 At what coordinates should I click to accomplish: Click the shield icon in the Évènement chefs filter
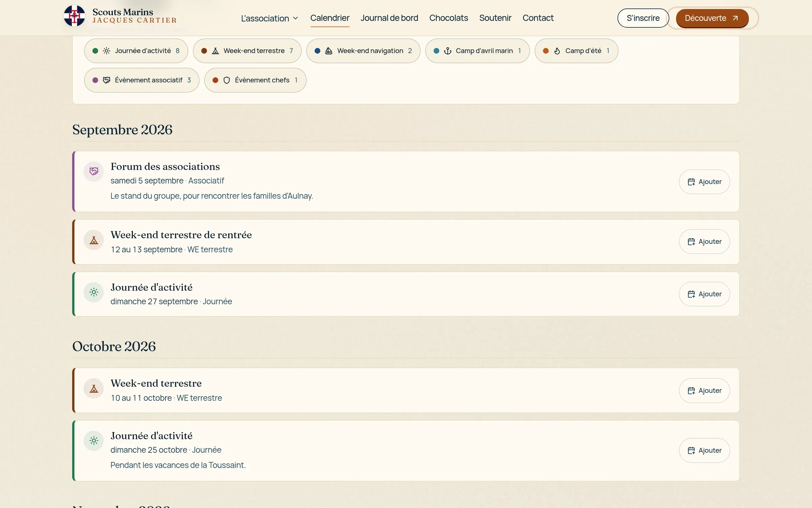click(x=227, y=80)
